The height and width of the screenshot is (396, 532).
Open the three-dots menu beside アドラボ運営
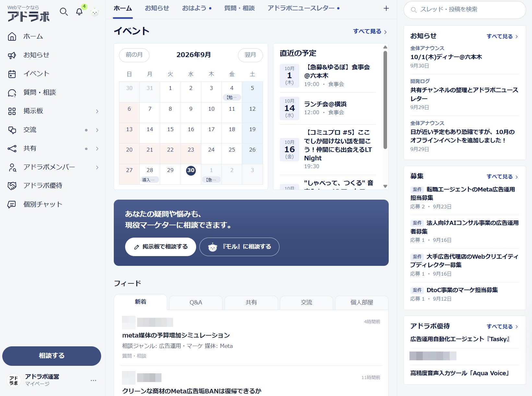[x=93, y=380]
